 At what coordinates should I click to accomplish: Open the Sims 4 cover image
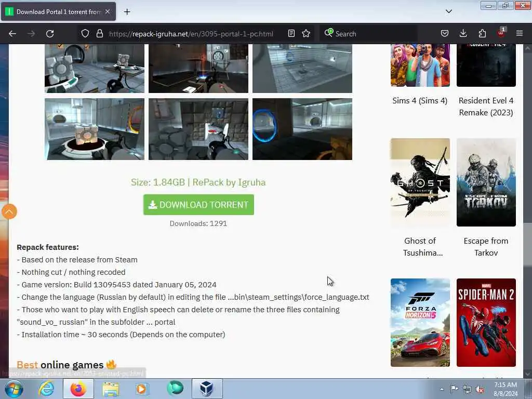point(420,65)
